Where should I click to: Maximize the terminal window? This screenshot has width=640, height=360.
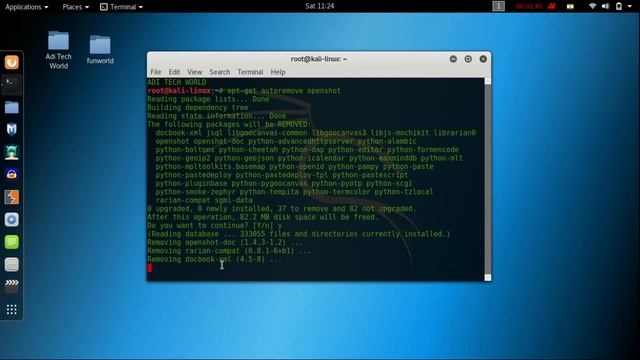coord(468,59)
